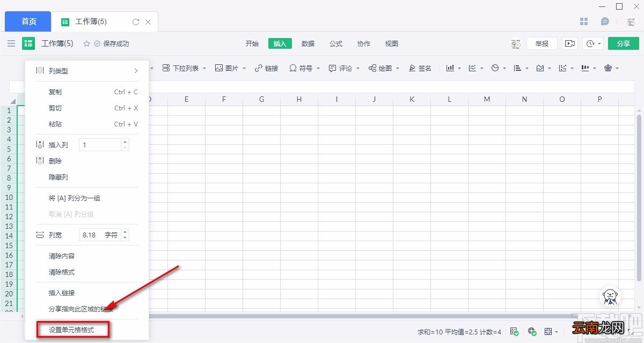644x343 pixels.
Task: Select column header P
Action: tap(599, 99)
